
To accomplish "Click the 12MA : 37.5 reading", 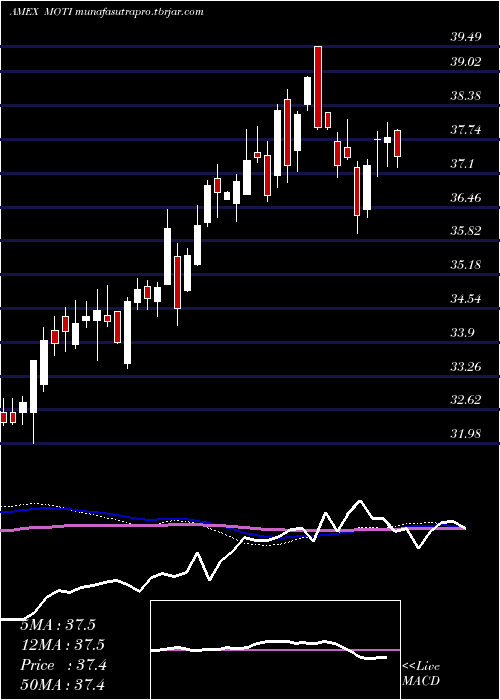I will pos(62,646).
